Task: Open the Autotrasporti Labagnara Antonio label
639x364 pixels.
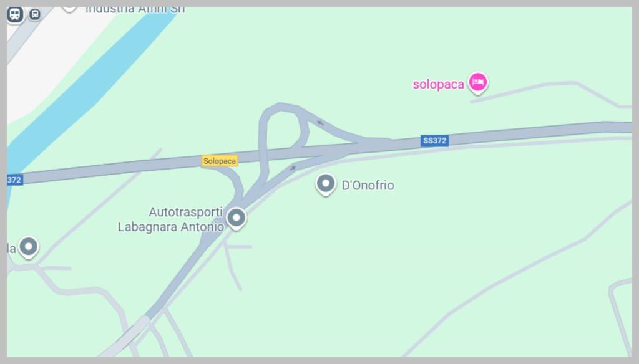Action: point(171,219)
